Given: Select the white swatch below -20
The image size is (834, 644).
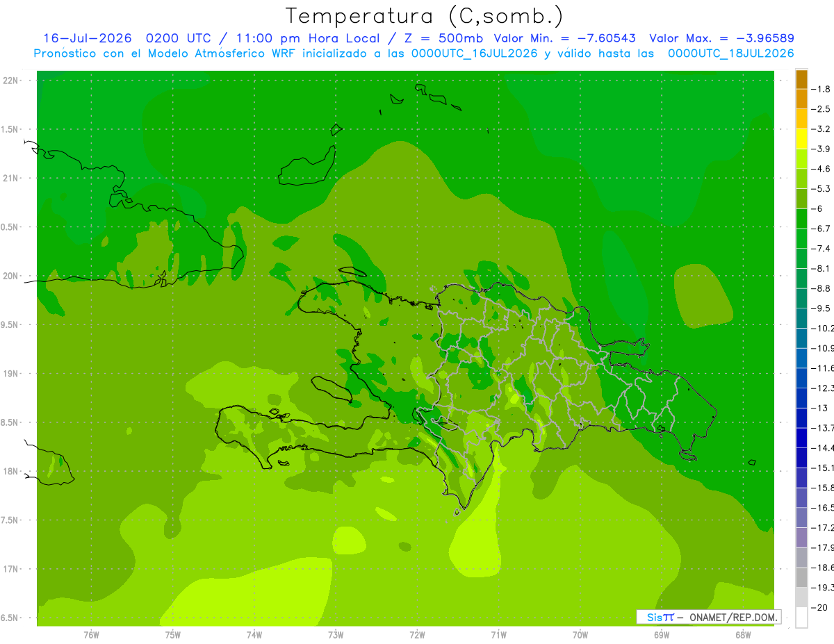Looking at the screenshot, I should [x=801, y=618].
